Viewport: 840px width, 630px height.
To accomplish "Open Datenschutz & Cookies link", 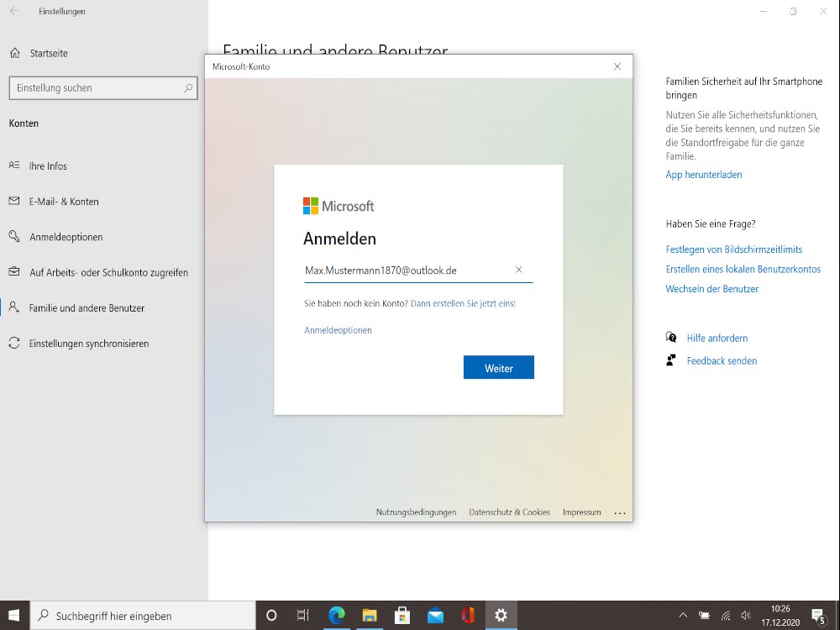I will click(x=509, y=512).
